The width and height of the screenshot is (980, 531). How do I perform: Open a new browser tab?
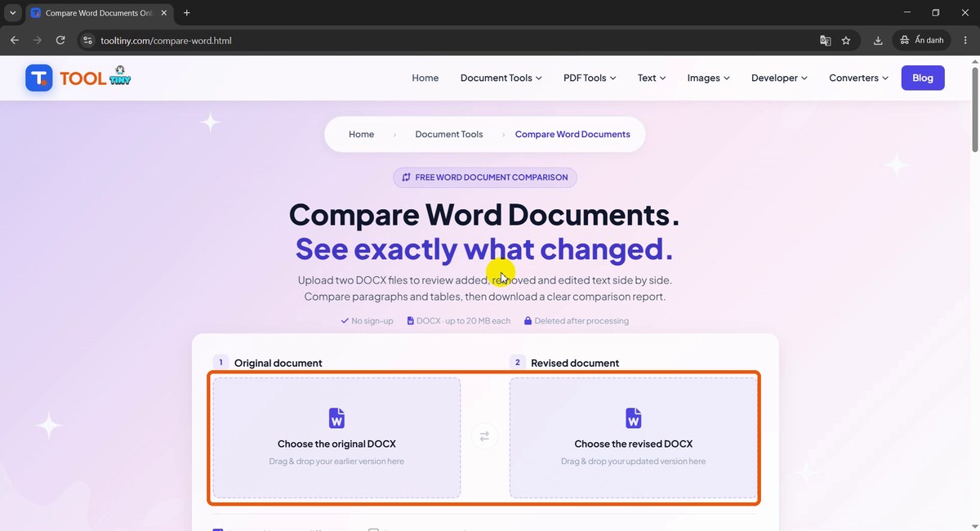[x=186, y=13]
